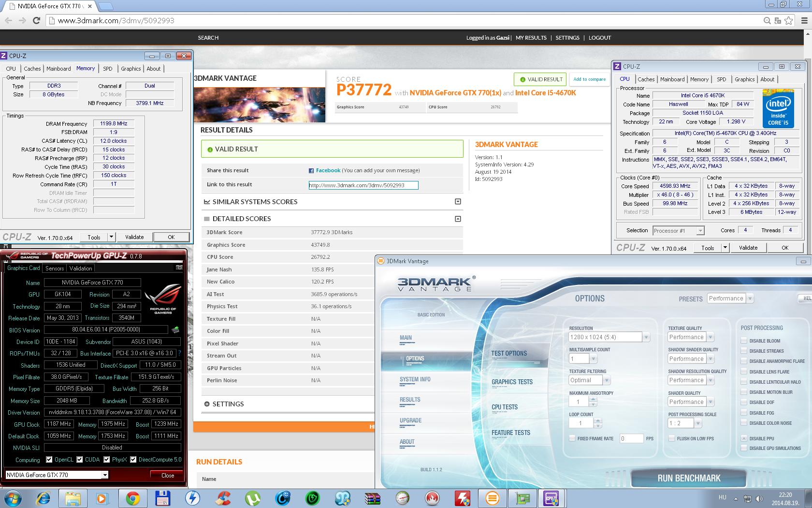Click the Chrome address bar URL
The height and width of the screenshot is (508, 812).
click(x=116, y=20)
